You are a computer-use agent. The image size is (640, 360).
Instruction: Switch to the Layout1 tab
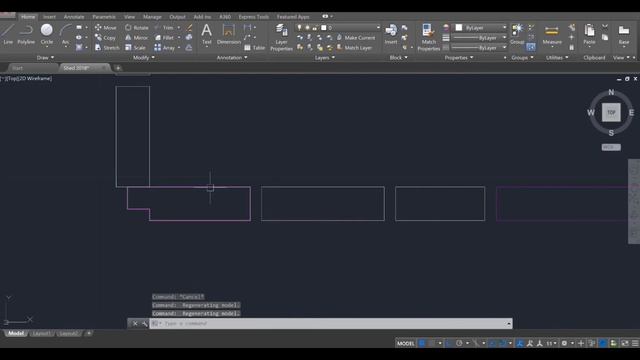[42, 333]
